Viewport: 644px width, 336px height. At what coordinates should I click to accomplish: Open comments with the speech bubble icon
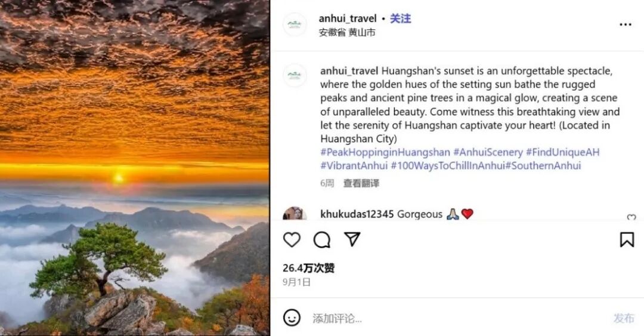click(322, 239)
